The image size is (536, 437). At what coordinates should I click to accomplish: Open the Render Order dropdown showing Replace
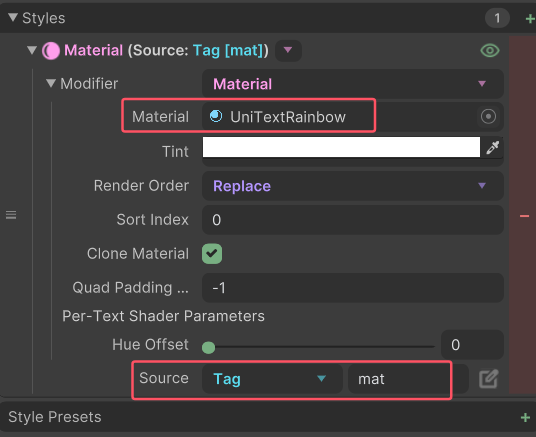352,186
